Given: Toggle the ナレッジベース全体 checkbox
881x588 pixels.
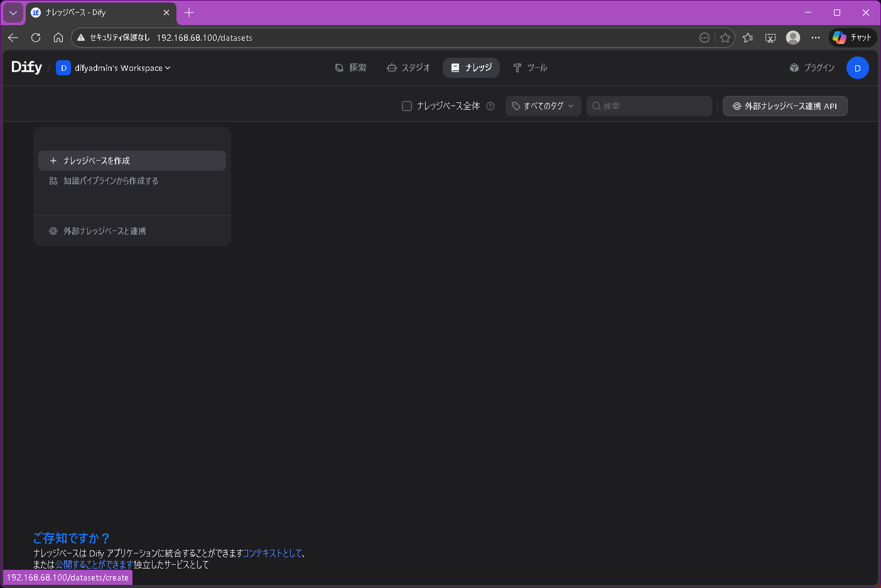Looking at the screenshot, I should click(x=407, y=106).
